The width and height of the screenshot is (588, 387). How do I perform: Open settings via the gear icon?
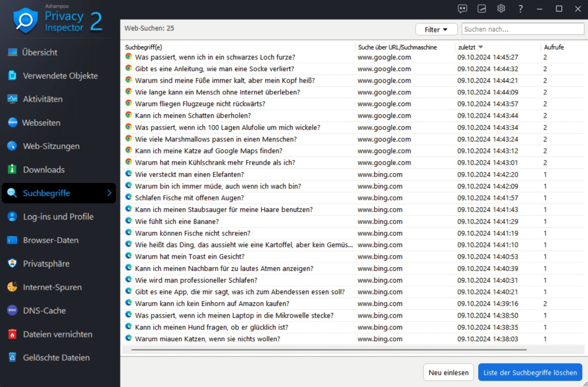[501, 9]
